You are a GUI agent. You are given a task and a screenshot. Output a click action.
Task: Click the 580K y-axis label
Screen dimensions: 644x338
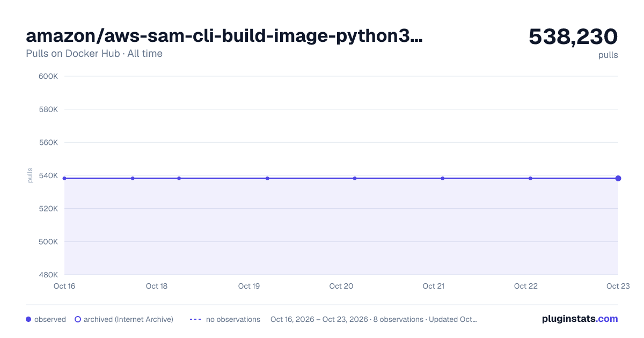[x=48, y=109]
